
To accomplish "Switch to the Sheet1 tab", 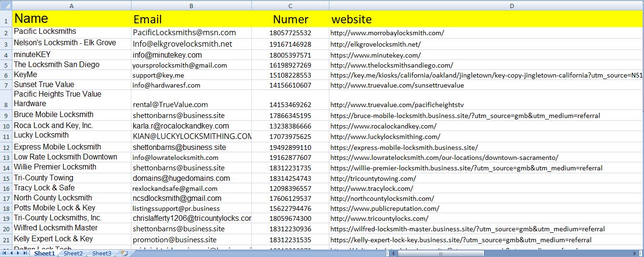I will point(44,253).
